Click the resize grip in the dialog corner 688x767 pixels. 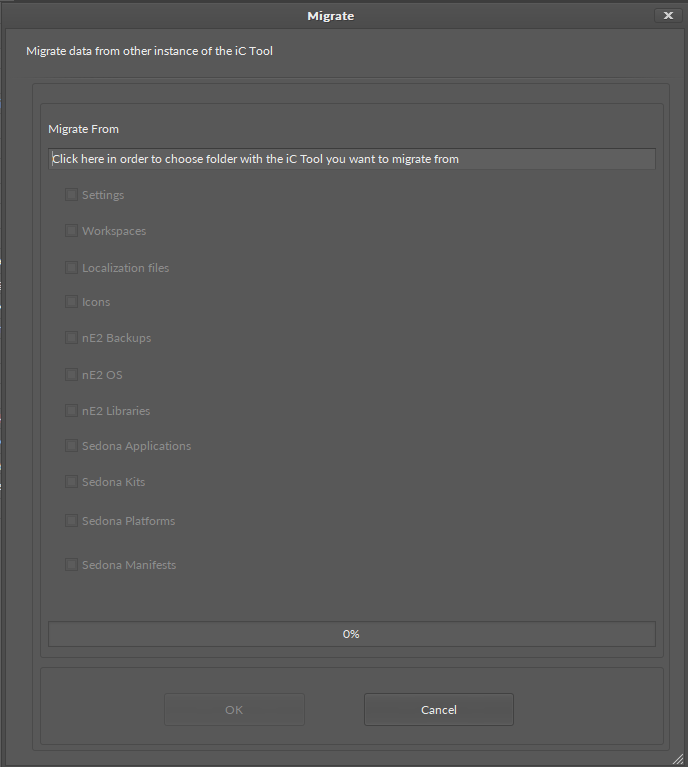click(x=681, y=760)
